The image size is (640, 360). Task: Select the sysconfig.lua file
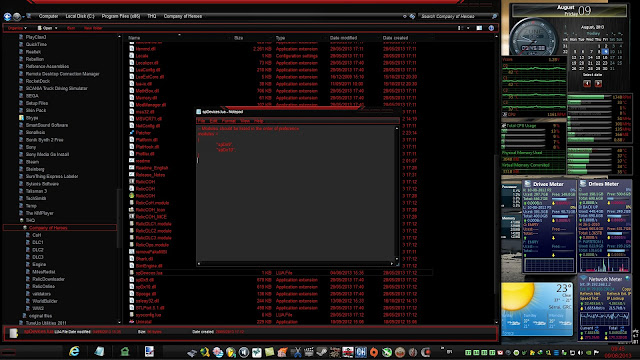(149, 315)
